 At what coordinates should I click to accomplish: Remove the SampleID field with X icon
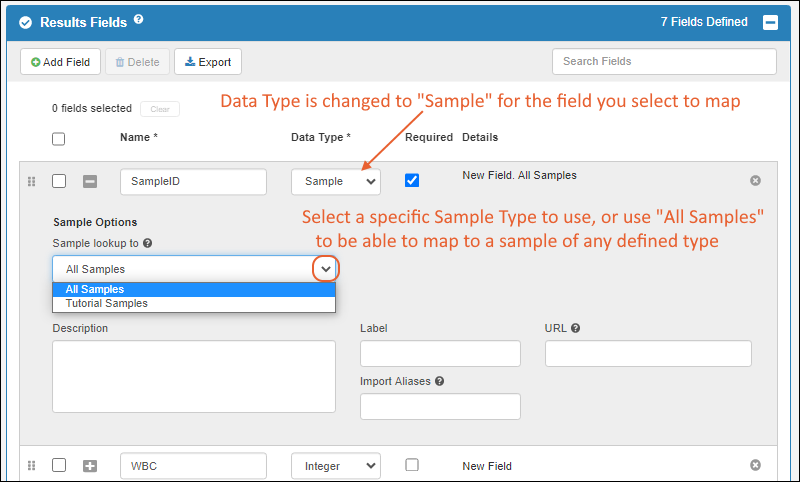pyautogui.click(x=755, y=181)
